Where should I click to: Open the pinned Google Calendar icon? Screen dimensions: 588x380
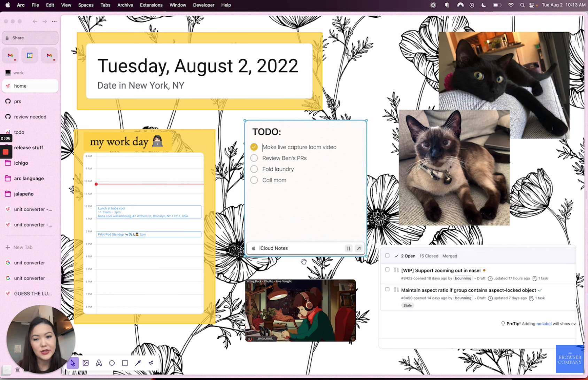point(30,56)
